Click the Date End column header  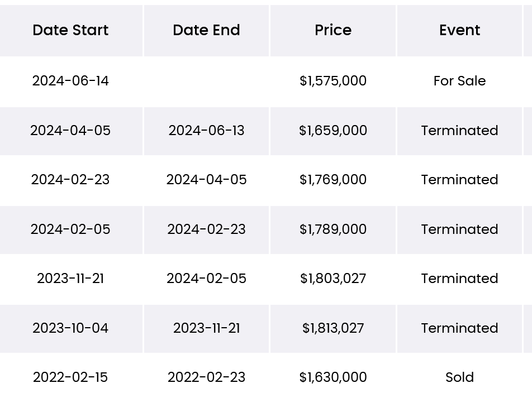[x=206, y=30]
